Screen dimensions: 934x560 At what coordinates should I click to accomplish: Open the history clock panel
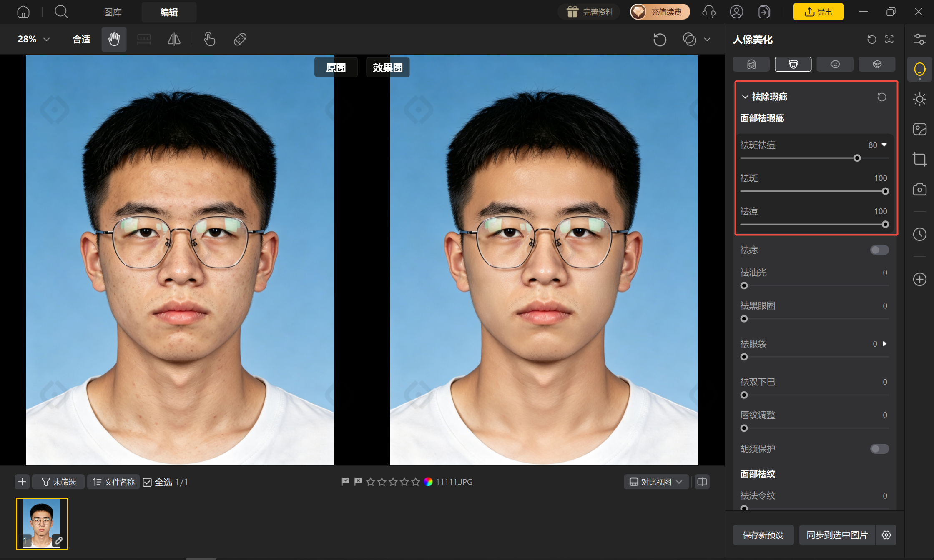(919, 234)
